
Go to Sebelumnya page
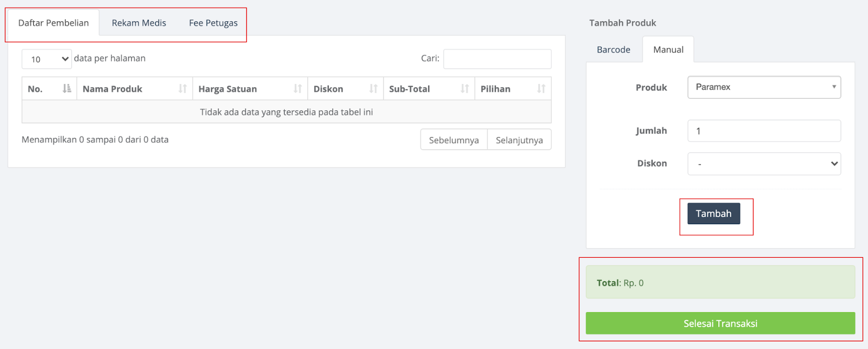coord(454,139)
